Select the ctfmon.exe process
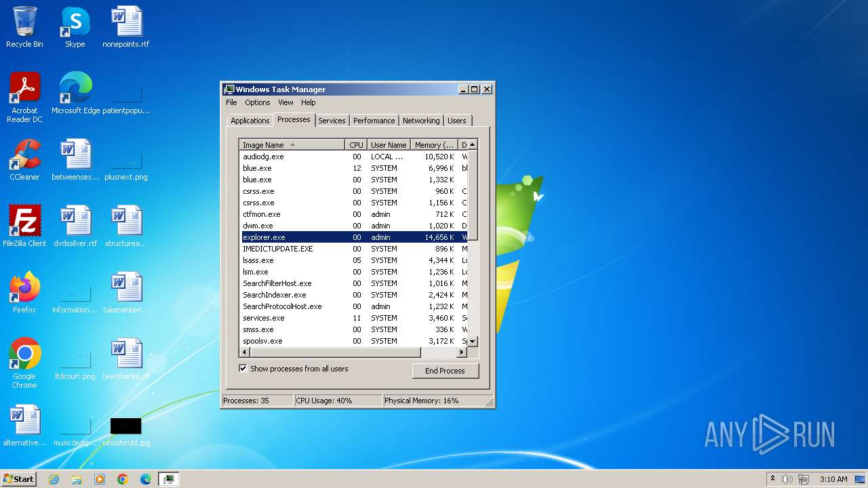 point(355,214)
